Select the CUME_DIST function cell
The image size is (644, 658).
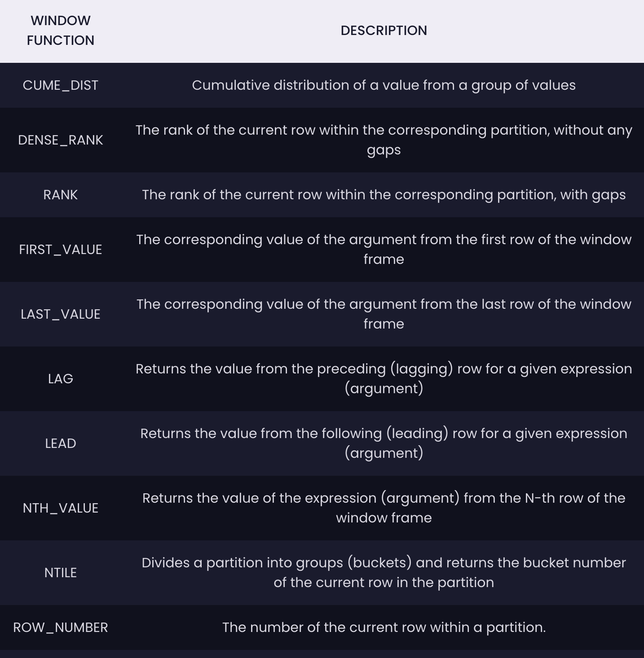[61, 85]
